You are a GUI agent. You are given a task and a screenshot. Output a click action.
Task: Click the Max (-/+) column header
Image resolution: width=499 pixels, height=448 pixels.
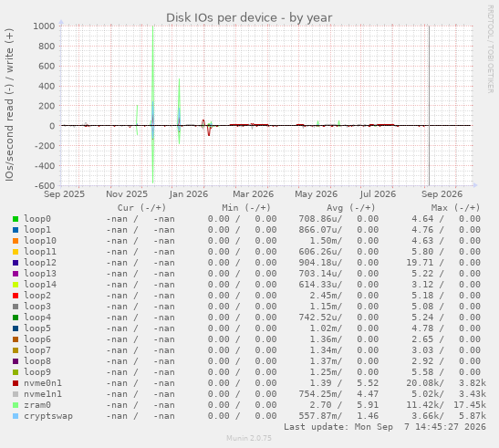pyautogui.click(x=455, y=208)
